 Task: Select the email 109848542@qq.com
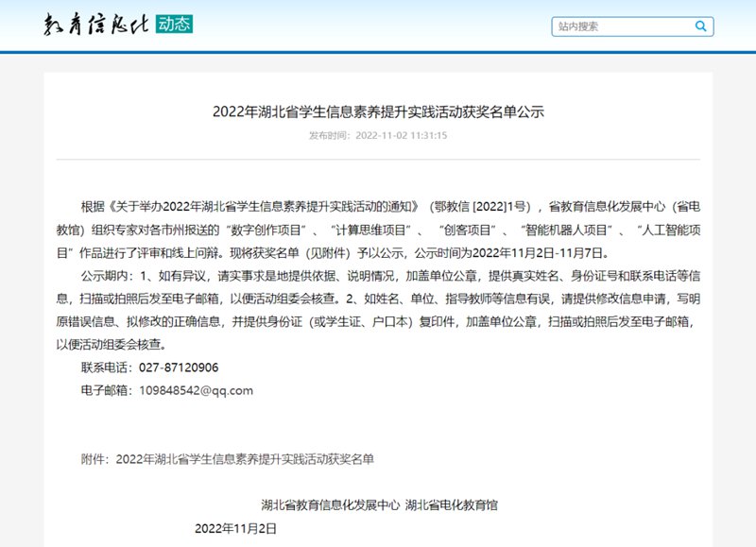click(197, 390)
